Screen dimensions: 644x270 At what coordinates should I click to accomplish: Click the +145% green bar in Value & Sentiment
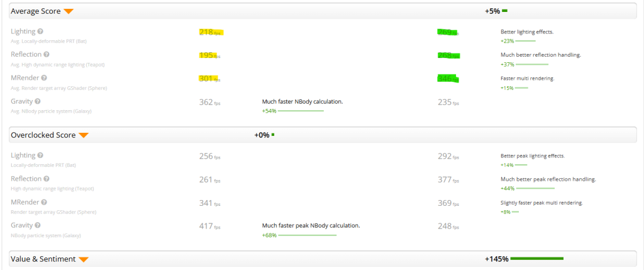[x=536, y=259]
